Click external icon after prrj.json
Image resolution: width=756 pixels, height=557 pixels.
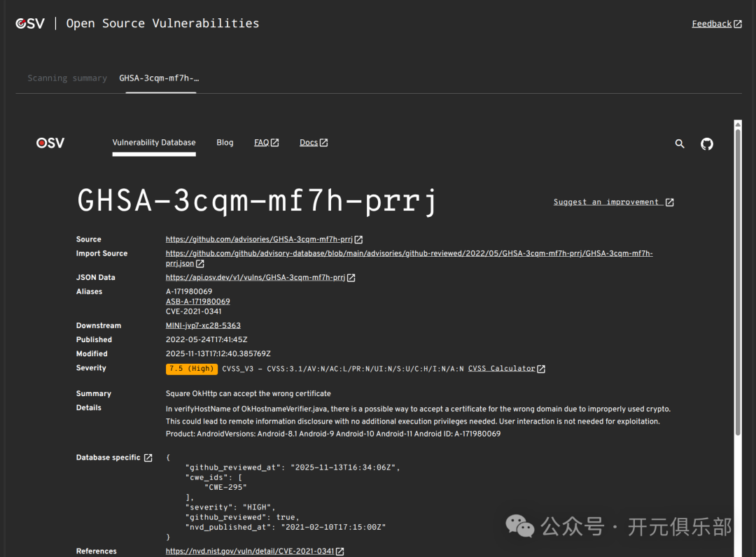tap(200, 264)
